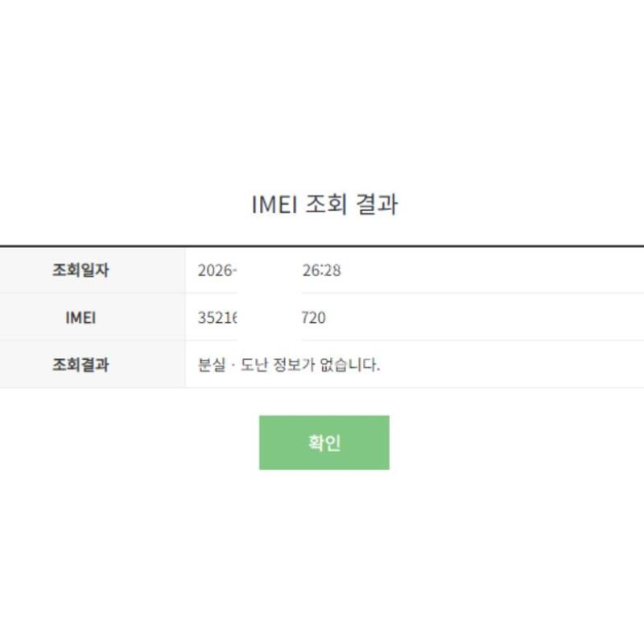The image size is (644, 644).
Task: Click the IMEI ending digits 720
Action: (314, 318)
